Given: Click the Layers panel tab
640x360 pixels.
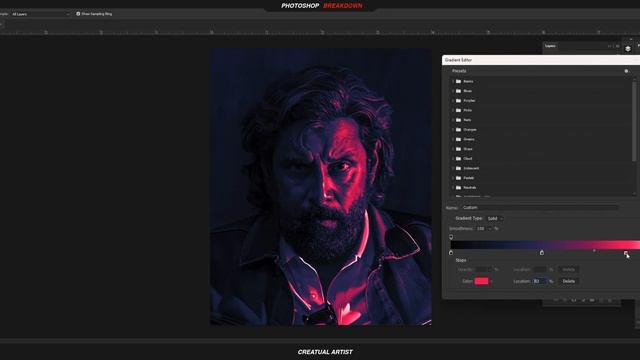Looking at the screenshot, I should [550, 46].
